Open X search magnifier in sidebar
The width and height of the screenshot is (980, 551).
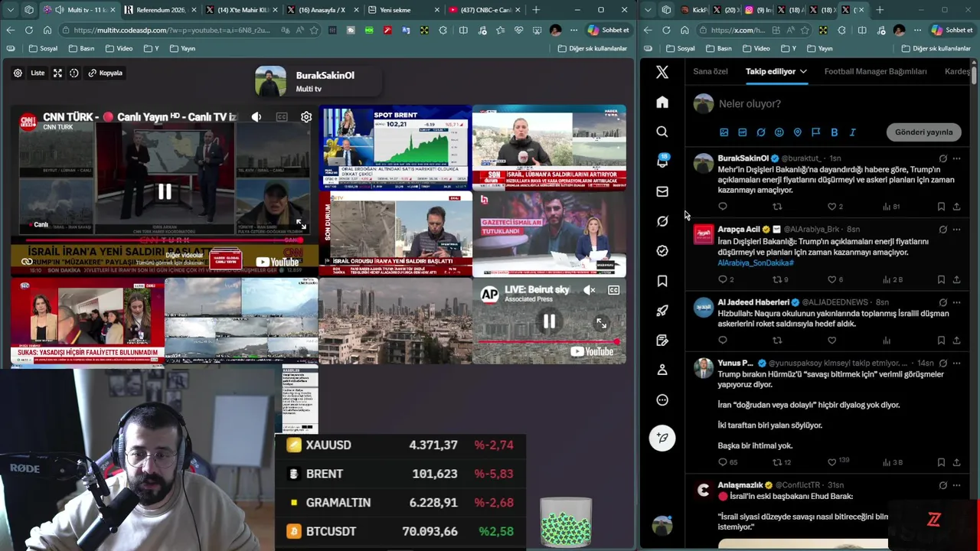[x=662, y=132]
